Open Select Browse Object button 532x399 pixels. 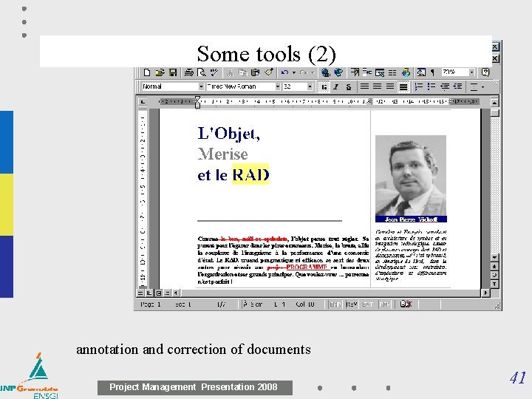494,275
